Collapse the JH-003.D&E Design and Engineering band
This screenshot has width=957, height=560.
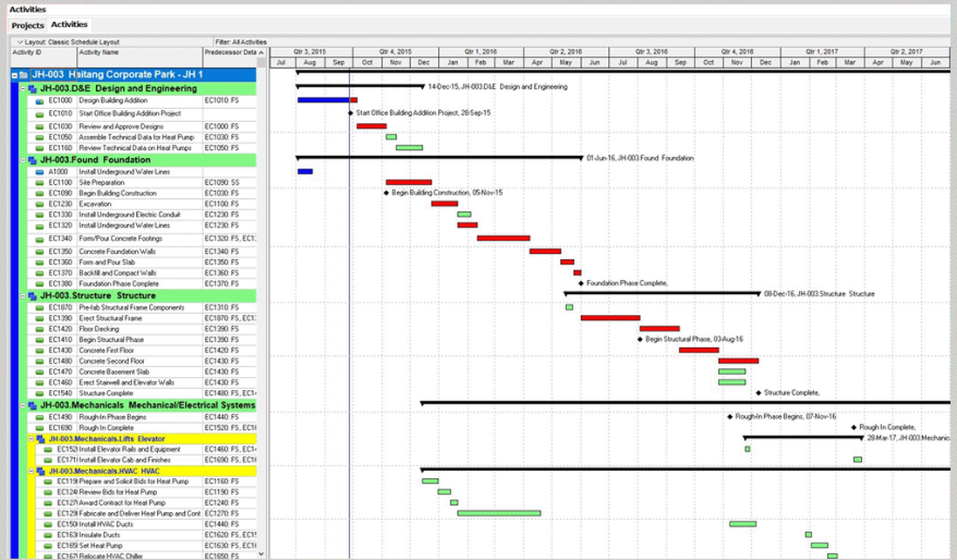24,88
